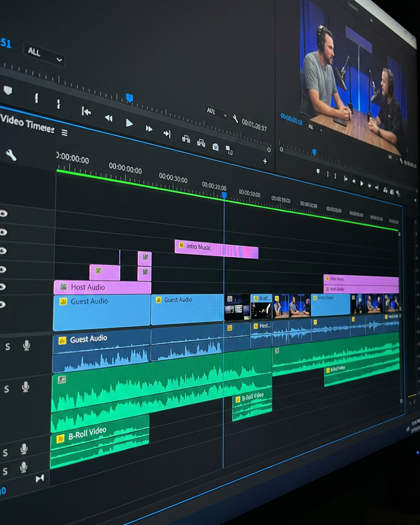Click the source monitor settings wrench
Viewport: 420px width, 525px height.
[235, 119]
